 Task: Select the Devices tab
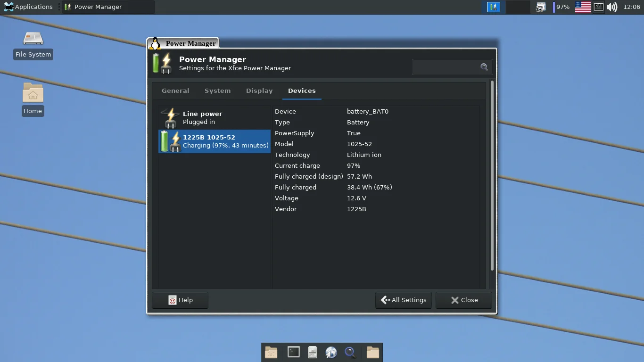click(302, 90)
